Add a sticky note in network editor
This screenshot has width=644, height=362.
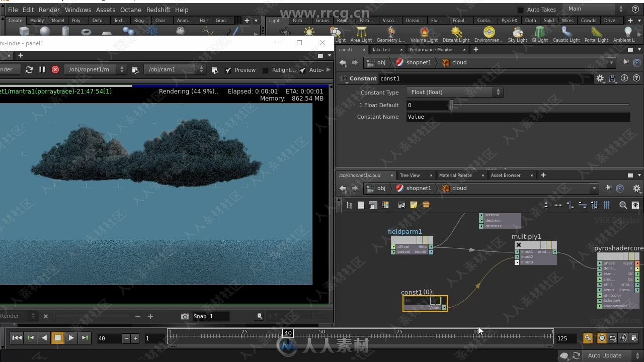pos(414,205)
